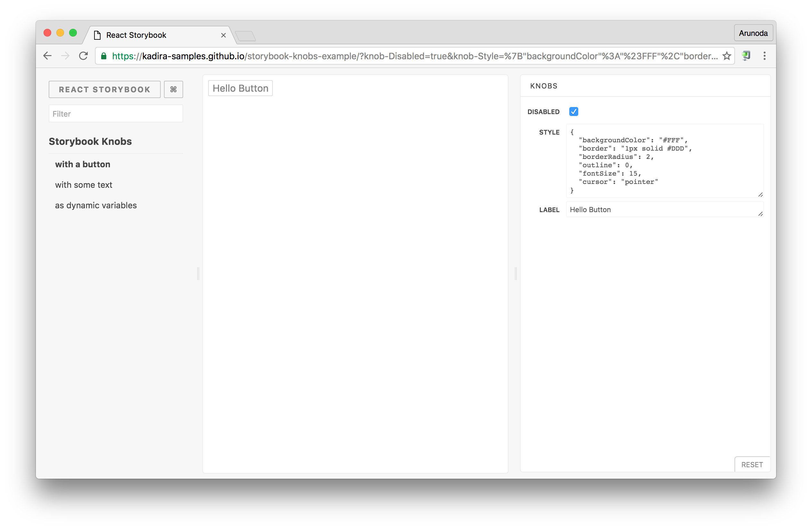Select the 'as dynamic variables' story
The width and height of the screenshot is (812, 530).
click(x=96, y=205)
